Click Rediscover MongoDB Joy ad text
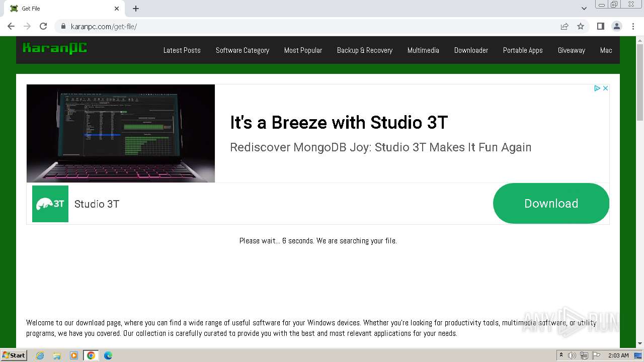Viewport: 644px width, 362px height. 380,147
